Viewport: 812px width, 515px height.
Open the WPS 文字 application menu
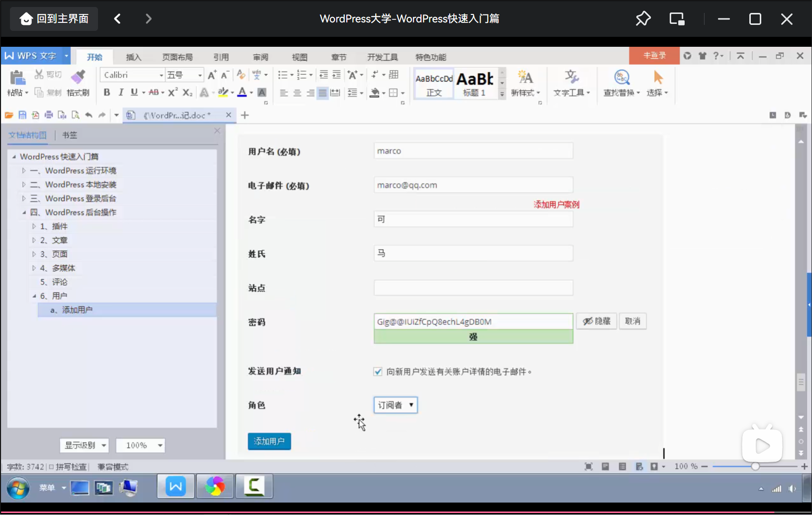click(35, 56)
